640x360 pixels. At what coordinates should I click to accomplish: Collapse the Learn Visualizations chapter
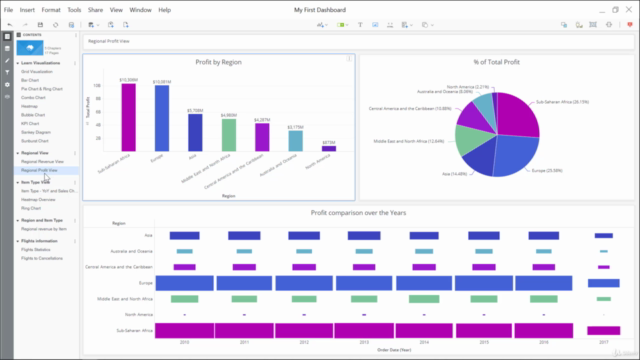click(x=18, y=63)
